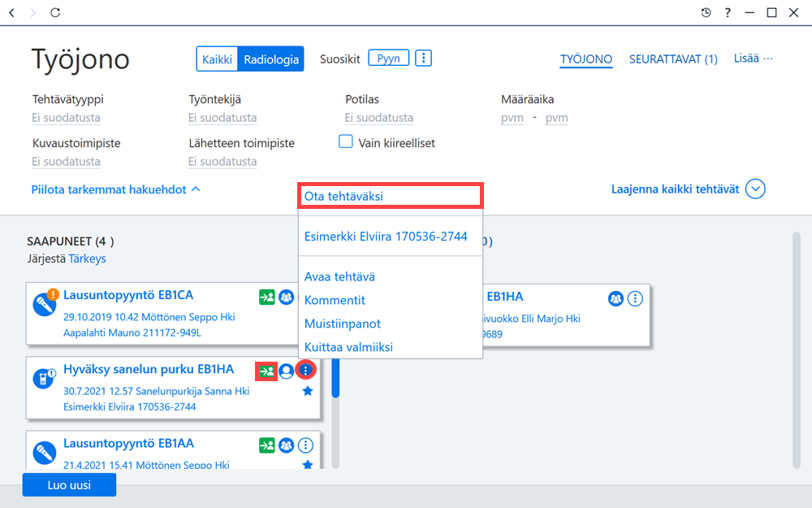Click the history clock icon in title bar
This screenshot has width=812, height=508.
tap(706, 12)
